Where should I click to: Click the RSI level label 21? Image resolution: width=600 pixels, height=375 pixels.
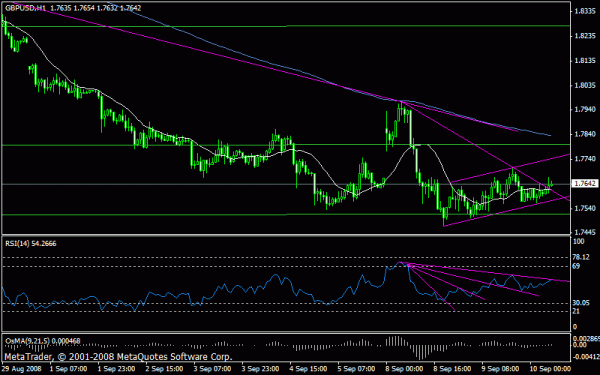(x=576, y=311)
